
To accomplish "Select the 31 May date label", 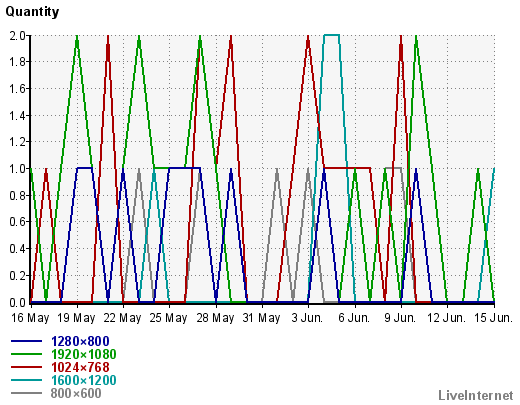I will coord(261,318).
